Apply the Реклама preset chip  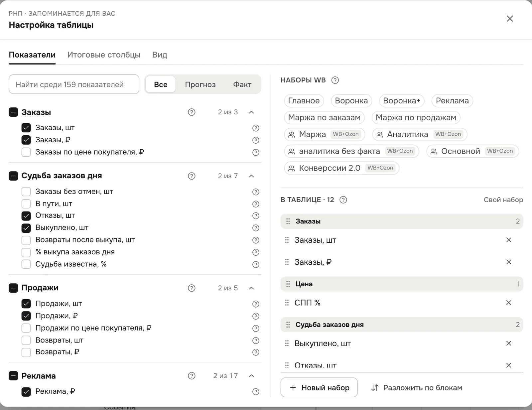click(x=452, y=101)
